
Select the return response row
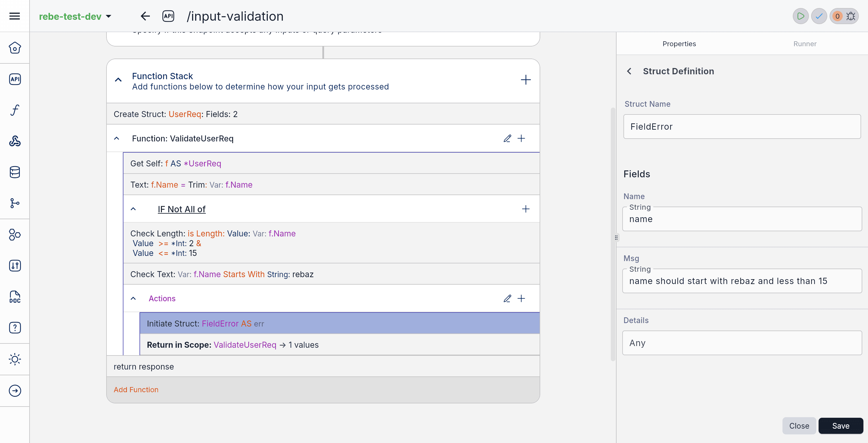click(323, 366)
